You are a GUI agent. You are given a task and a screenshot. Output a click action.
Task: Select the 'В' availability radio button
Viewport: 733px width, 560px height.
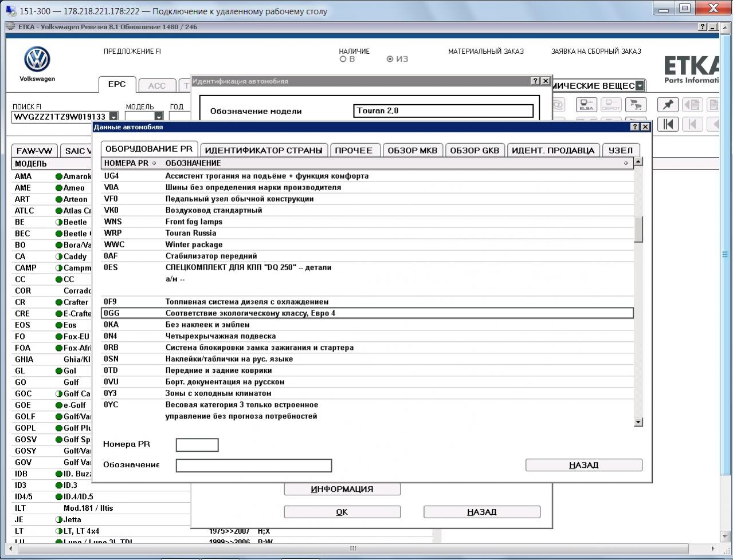coord(343,59)
